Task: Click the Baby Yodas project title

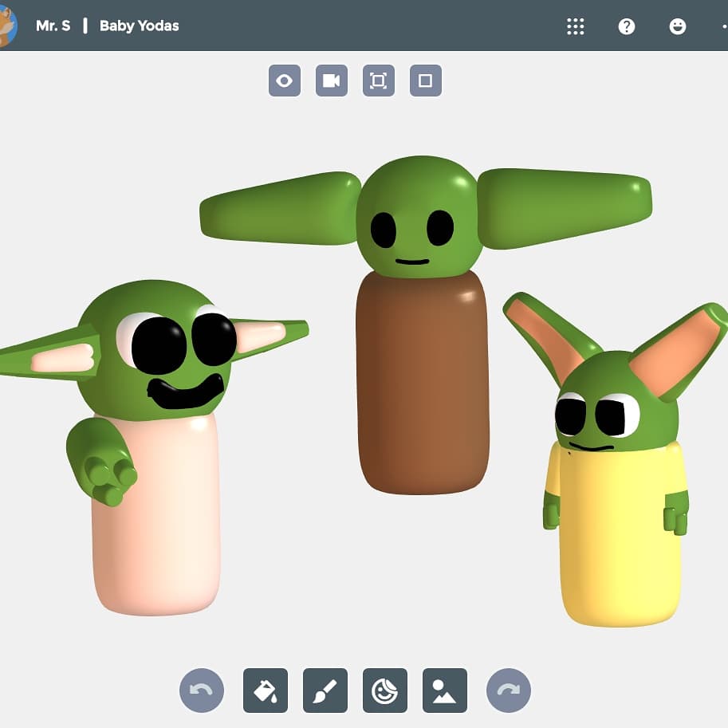Action: [x=140, y=26]
